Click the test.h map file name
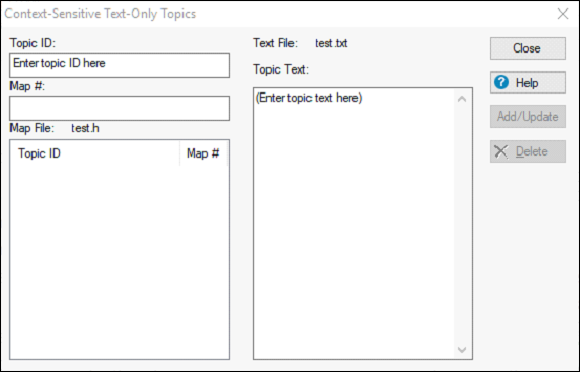Image resolution: width=580 pixels, height=372 pixels. [x=85, y=128]
